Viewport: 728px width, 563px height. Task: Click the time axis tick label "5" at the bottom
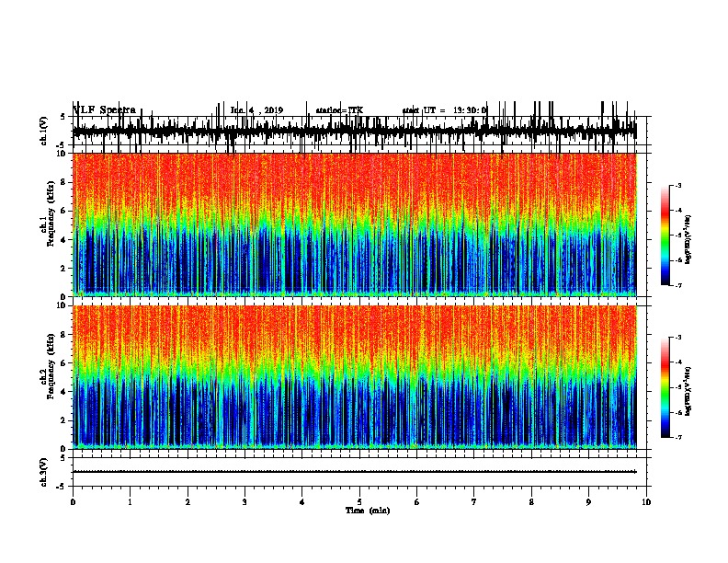point(359,502)
